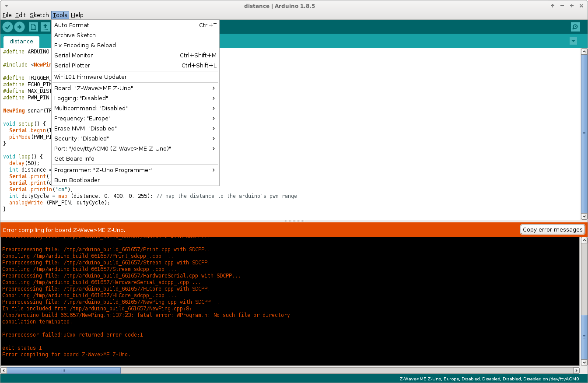Expand the Port /dev/ttyACM0 submenu
The image size is (588, 383).
pos(135,149)
